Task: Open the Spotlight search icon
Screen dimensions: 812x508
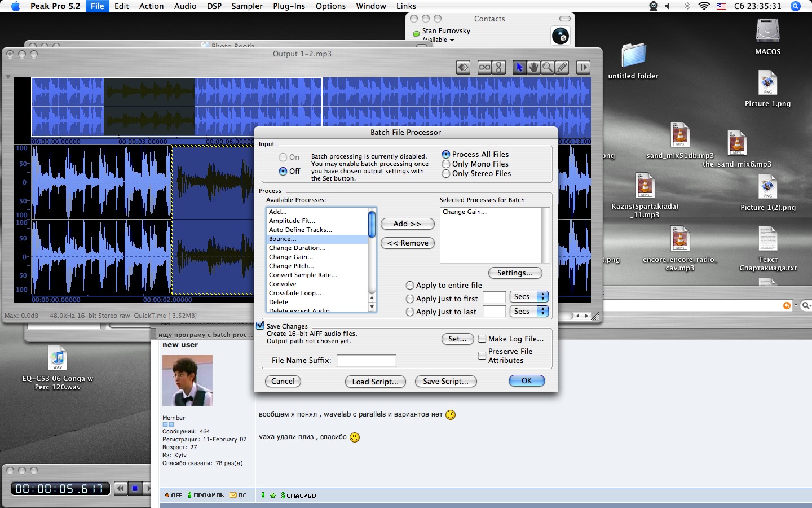Action: [x=796, y=6]
